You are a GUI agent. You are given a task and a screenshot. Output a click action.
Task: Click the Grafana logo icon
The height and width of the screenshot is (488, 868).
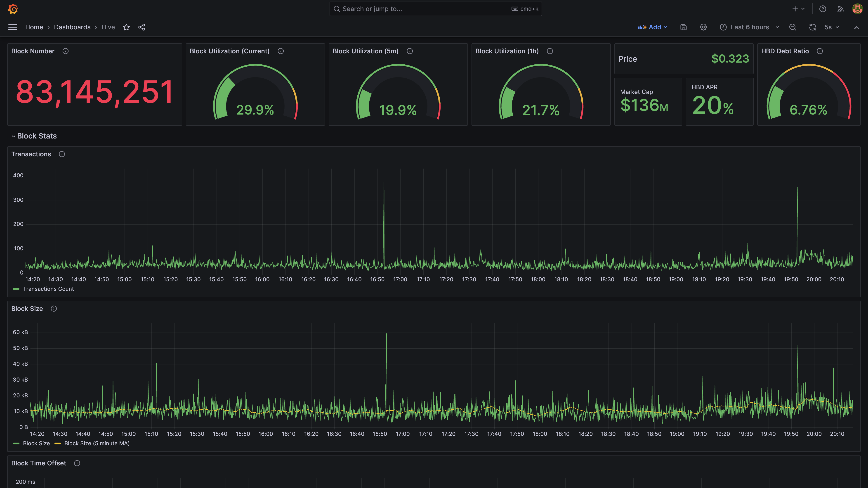coord(13,9)
